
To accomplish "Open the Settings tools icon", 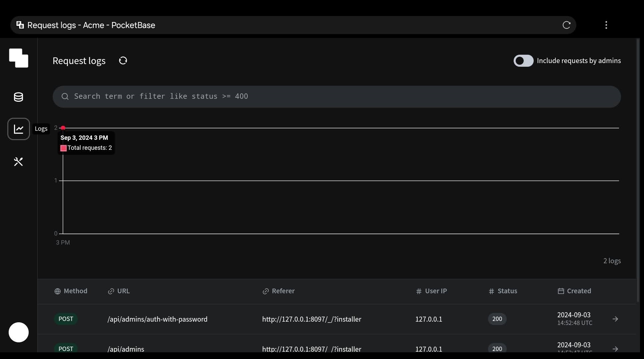I will click(19, 162).
